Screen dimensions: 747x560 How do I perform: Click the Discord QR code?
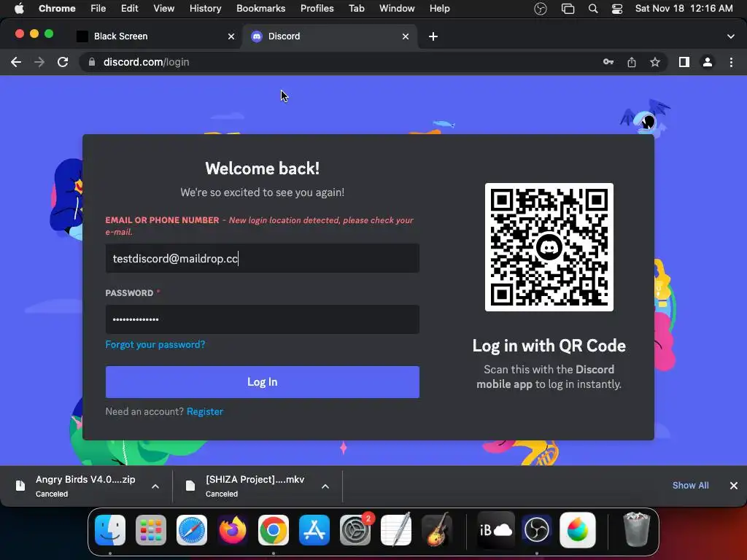pyautogui.click(x=549, y=247)
